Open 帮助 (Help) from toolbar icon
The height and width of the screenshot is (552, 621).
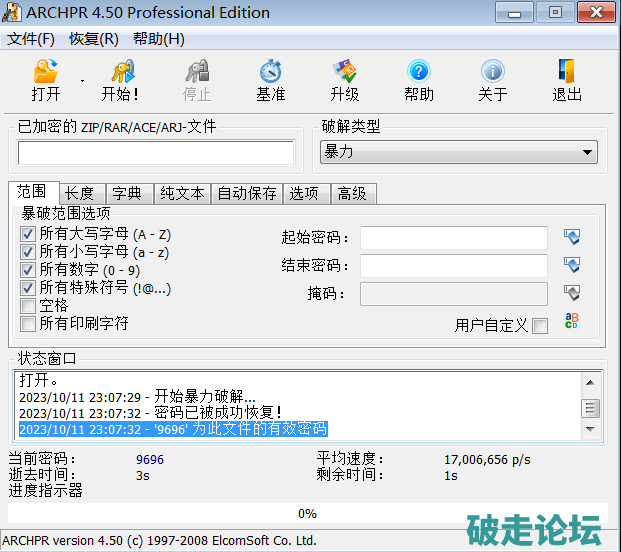pos(419,73)
